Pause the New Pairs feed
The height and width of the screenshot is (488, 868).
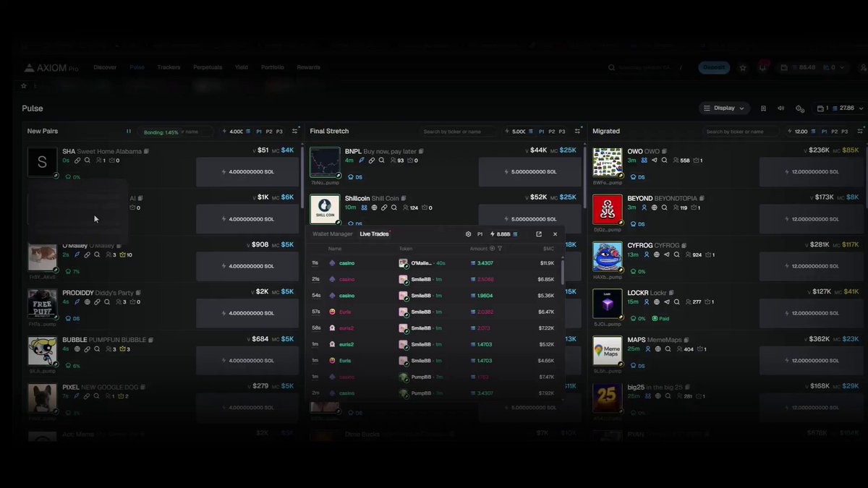(x=129, y=132)
